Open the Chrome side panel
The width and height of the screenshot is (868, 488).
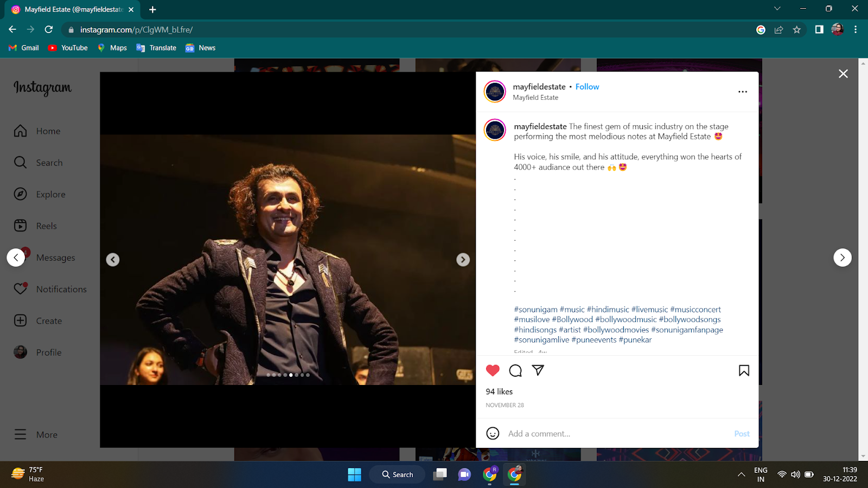pos(819,30)
